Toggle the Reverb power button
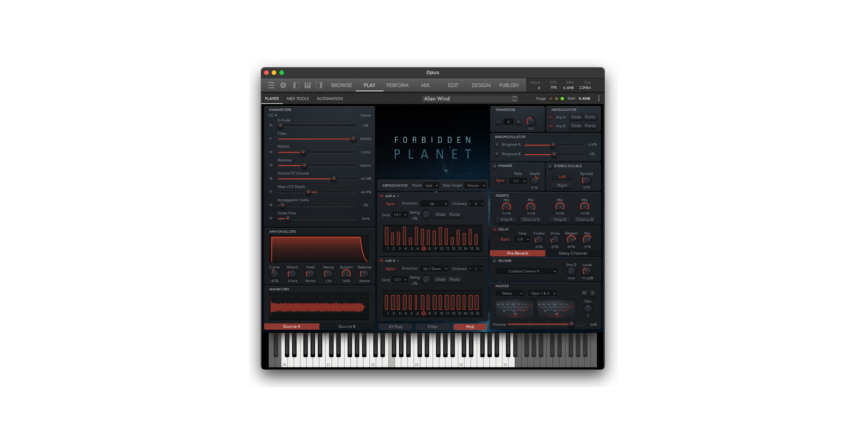Viewport: 868px width, 434px height. tap(494, 261)
